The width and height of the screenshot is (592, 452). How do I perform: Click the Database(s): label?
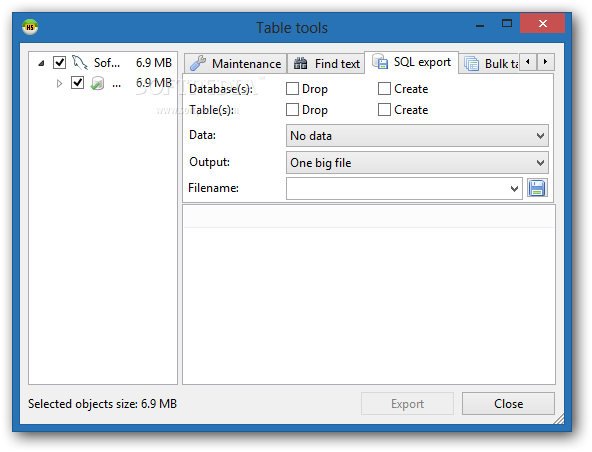221,89
